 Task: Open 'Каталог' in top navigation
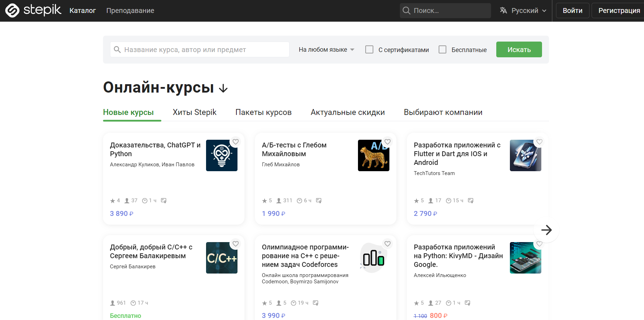point(82,10)
